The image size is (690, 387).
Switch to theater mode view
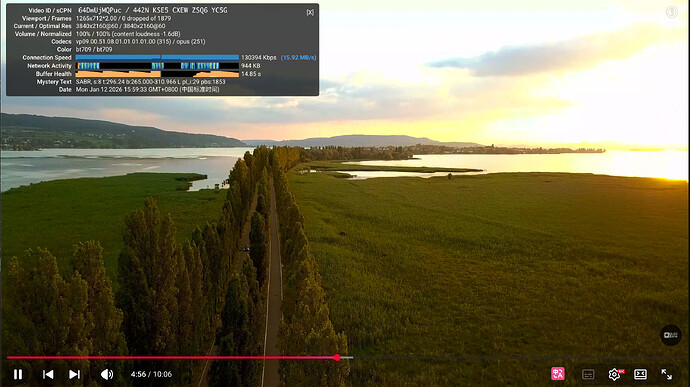pos(640,374)
